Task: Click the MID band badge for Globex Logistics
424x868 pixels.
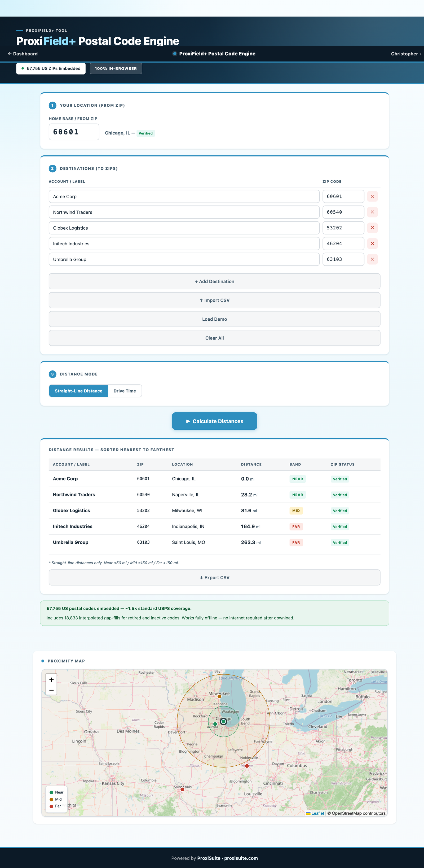Action: click(296, 511)
